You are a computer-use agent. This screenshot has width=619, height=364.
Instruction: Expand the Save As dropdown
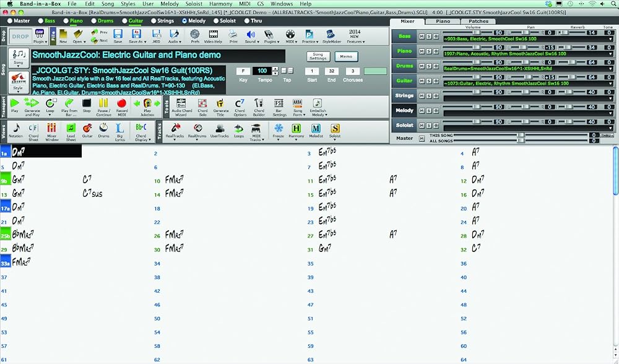click(145, 42)
